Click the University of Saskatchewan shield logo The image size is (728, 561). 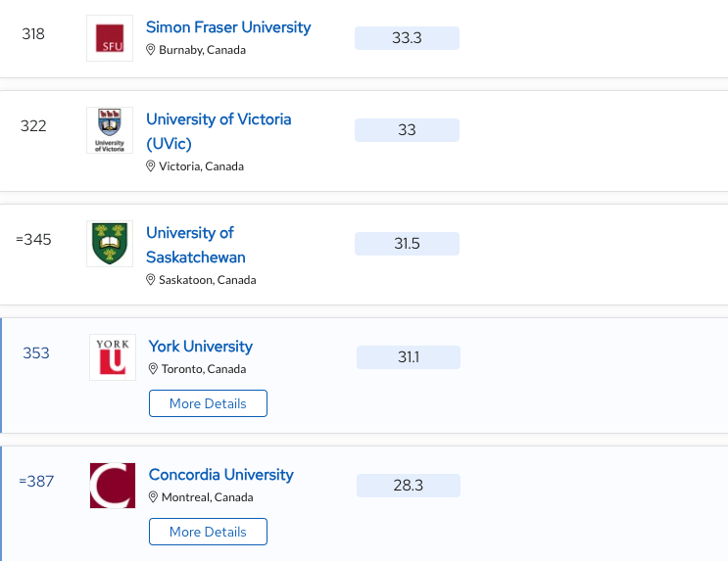pyautogui.click(x=110, y=244)
